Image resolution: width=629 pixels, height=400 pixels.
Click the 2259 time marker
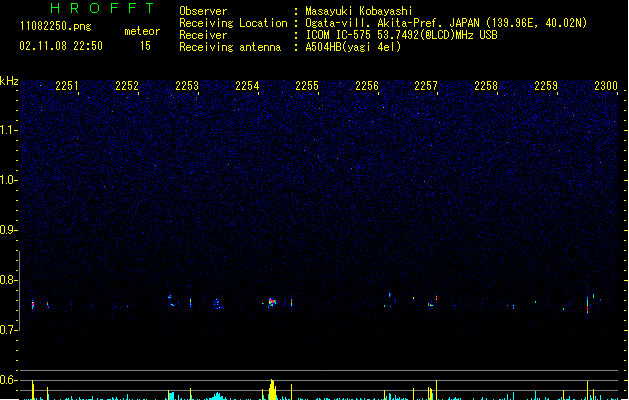546,86
